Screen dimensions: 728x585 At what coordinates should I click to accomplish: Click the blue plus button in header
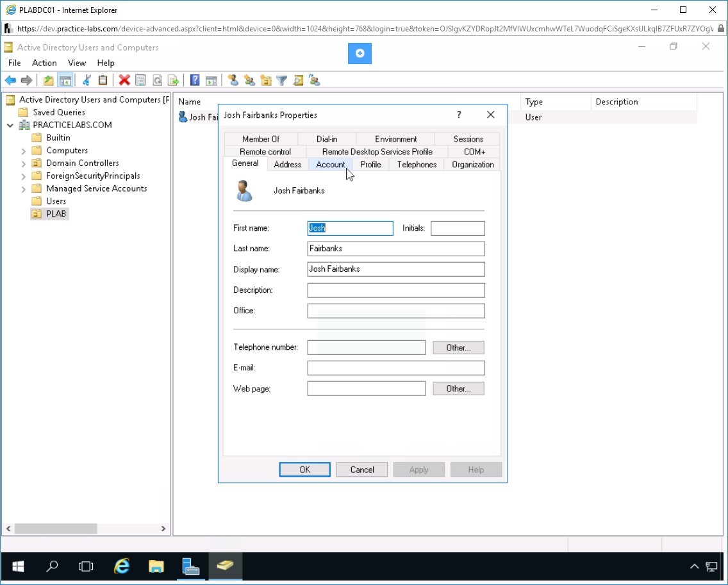click(360, 53)
